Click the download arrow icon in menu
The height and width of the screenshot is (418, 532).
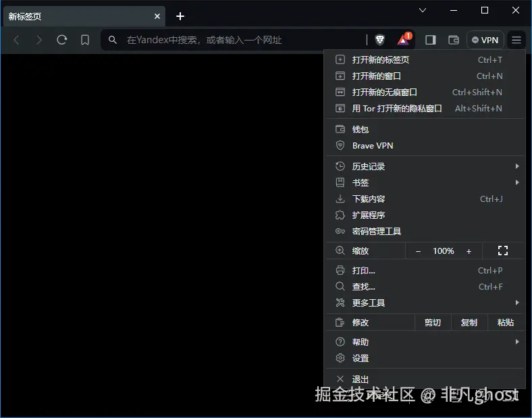coord(340,199)
